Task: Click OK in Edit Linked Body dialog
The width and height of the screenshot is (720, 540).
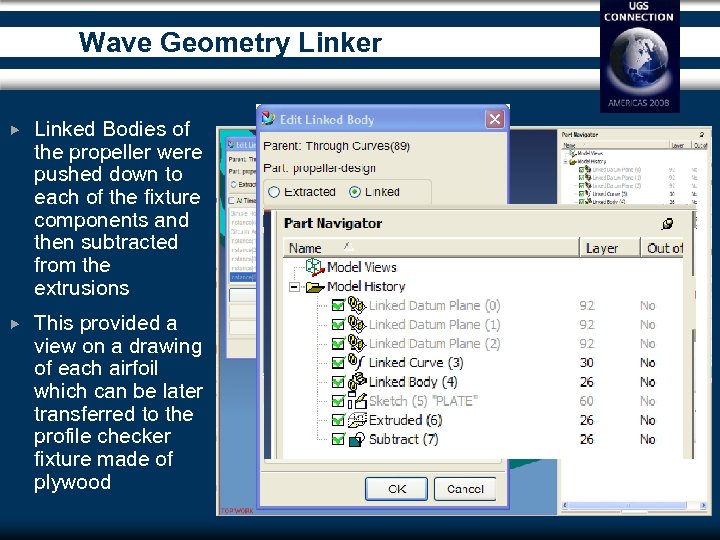Action: [x=396, y=489]
